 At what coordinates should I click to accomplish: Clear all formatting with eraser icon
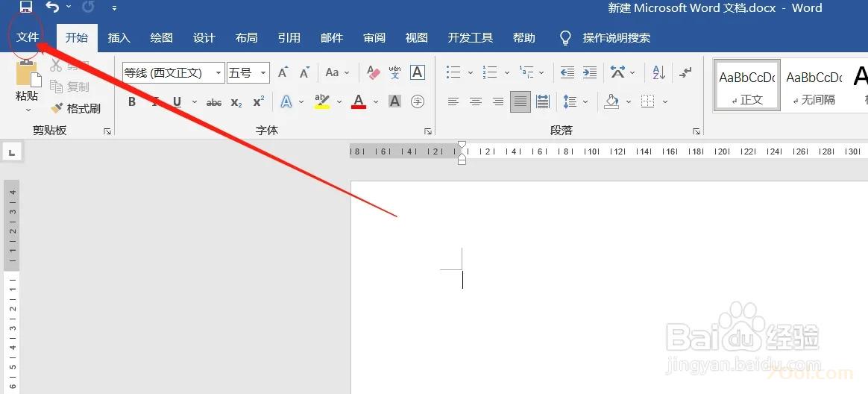click(374, 72)
